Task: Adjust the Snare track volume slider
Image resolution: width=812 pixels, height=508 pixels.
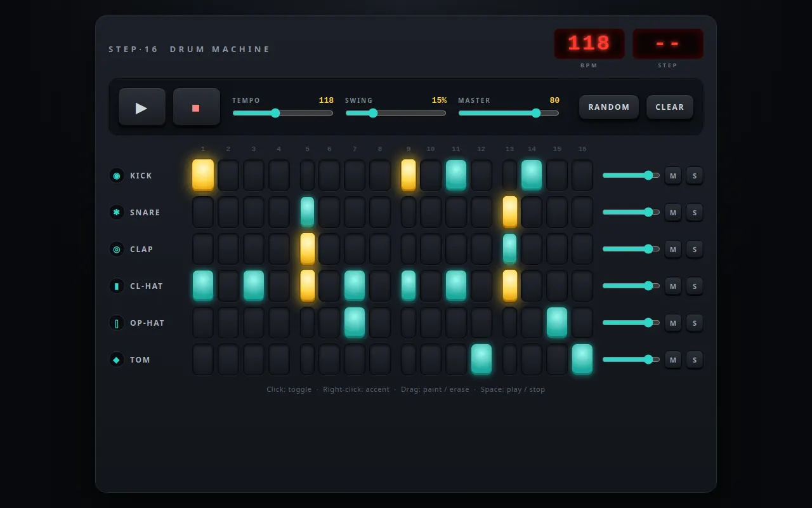Action: tap(631, 212)
